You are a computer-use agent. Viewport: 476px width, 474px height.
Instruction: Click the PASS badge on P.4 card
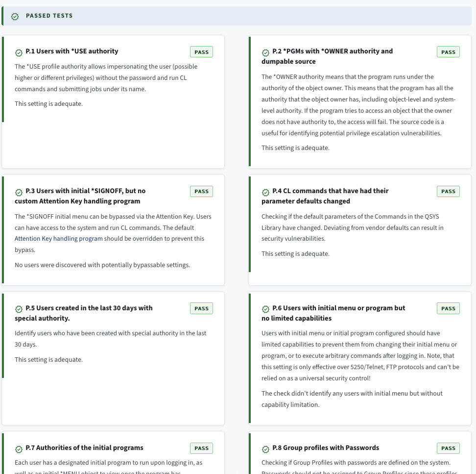(x=448, y=192)
